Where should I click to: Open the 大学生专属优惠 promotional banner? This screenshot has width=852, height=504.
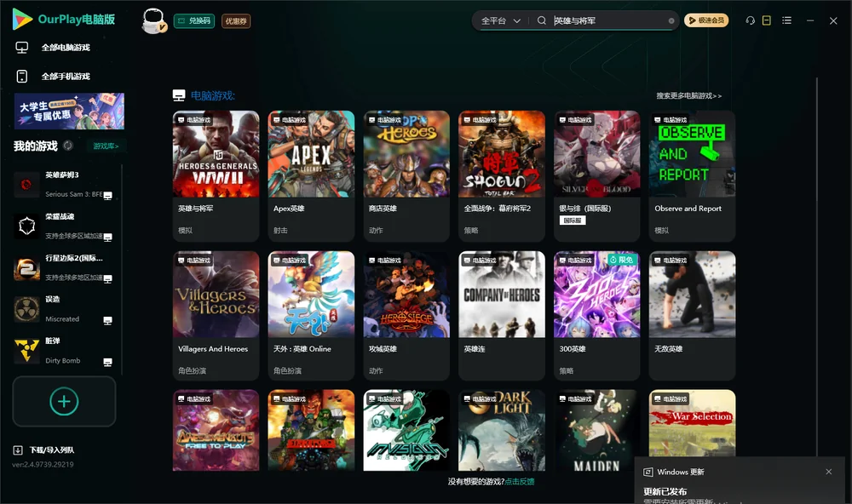69,111
